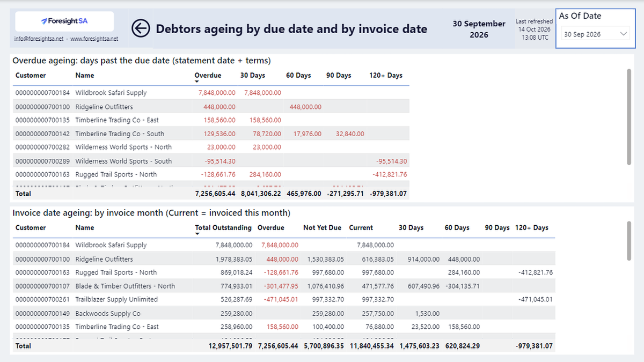Sort overdue table by 30 Days header
Image resolution: width=644 pixels, height=362 pixels.
[252, 76]
